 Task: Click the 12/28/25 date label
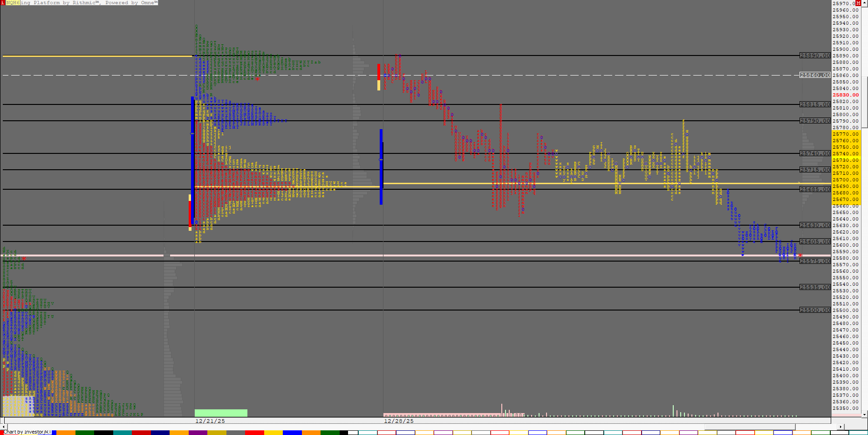[398, 421]
